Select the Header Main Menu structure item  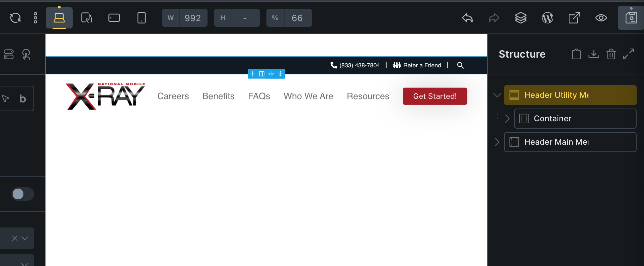570,142
